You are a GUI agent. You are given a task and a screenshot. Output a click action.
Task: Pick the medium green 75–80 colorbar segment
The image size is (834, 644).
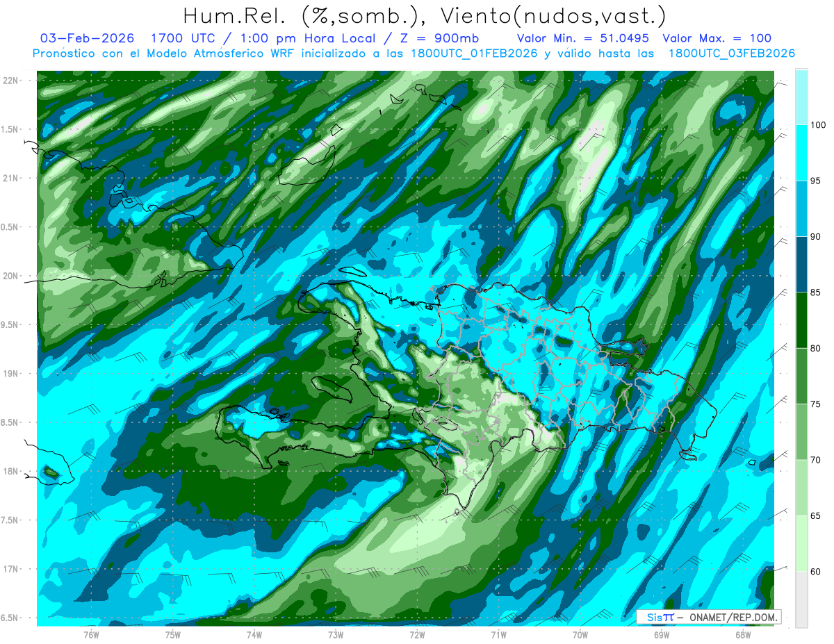tap(801, 377)
